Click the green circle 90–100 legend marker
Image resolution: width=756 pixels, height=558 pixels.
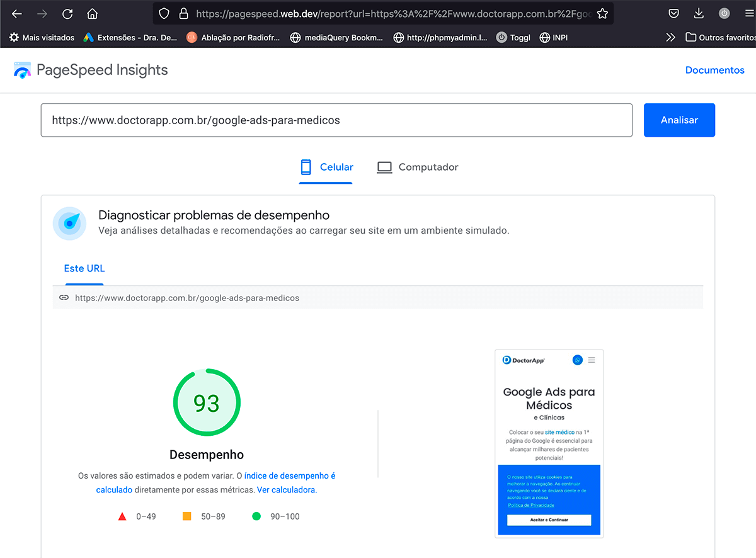coord(256,516)
